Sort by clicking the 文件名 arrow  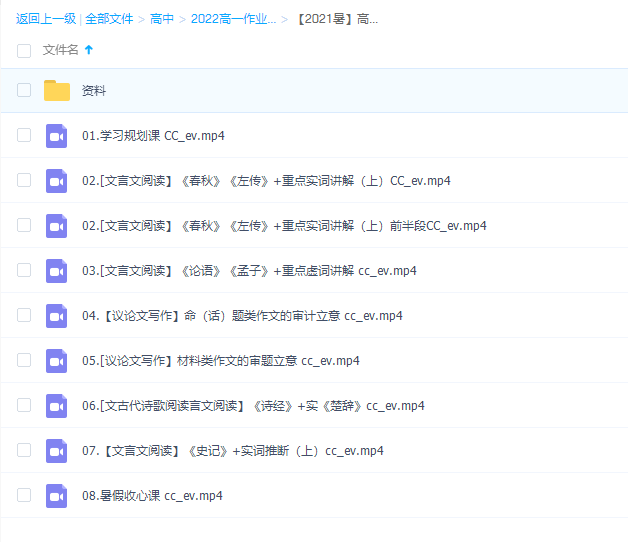pos(89,50)
